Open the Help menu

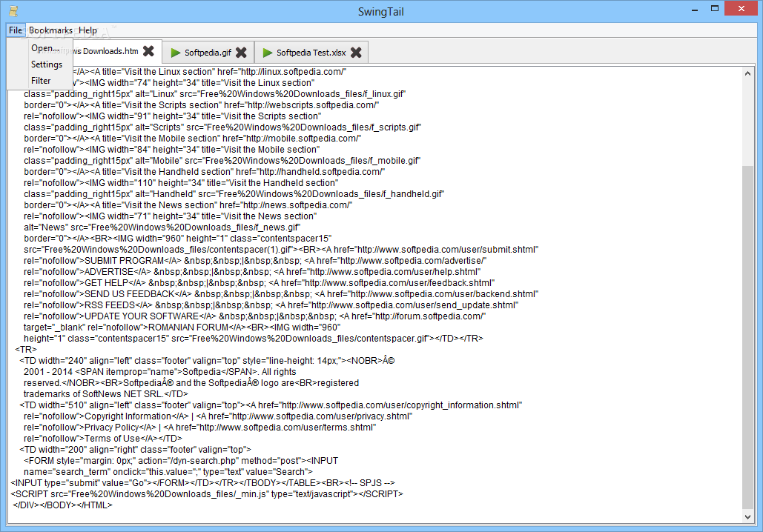(x=88, y=30)
